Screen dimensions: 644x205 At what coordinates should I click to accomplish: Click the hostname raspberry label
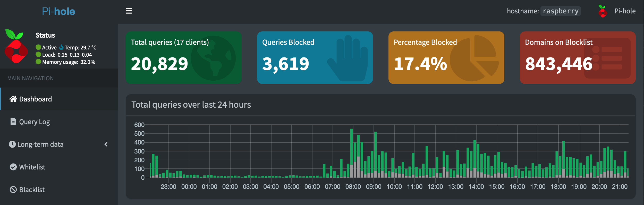pos(561,11)
